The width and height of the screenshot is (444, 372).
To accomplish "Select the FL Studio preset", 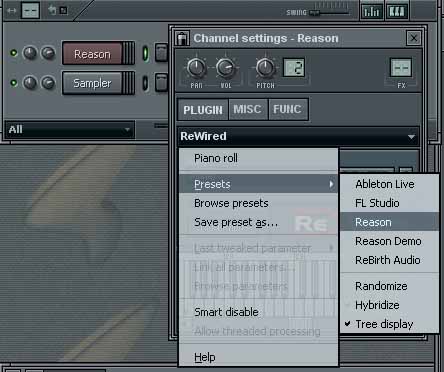I will click(x=389, y=203).
